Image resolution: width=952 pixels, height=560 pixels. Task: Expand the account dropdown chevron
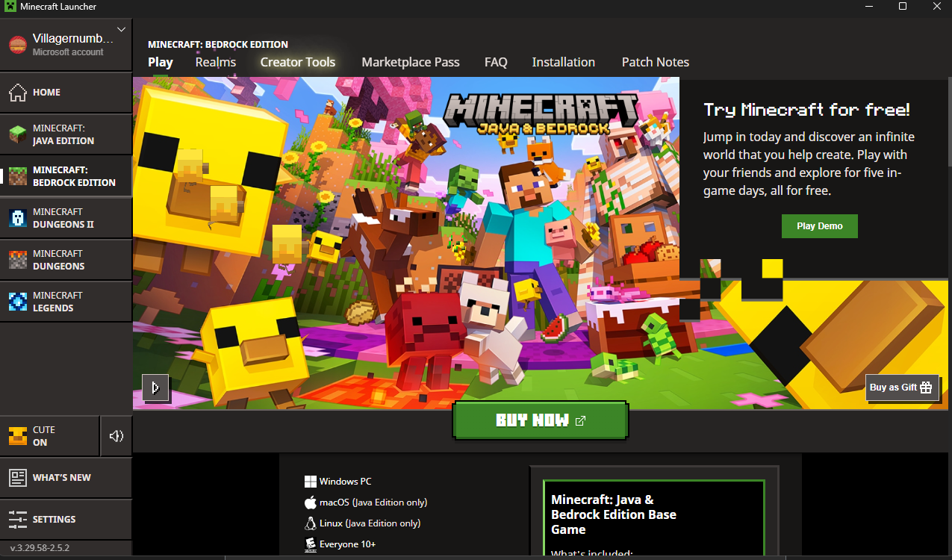[122, 30]
